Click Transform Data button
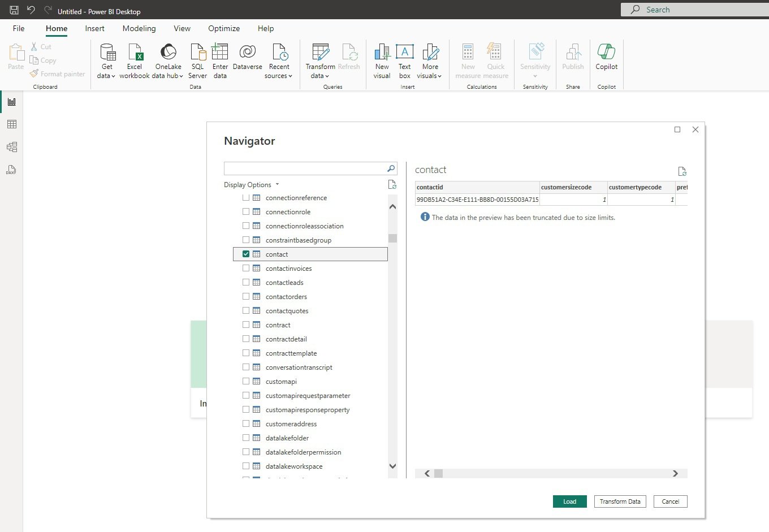Screen dimensions: 769x532 coord(620,501)
